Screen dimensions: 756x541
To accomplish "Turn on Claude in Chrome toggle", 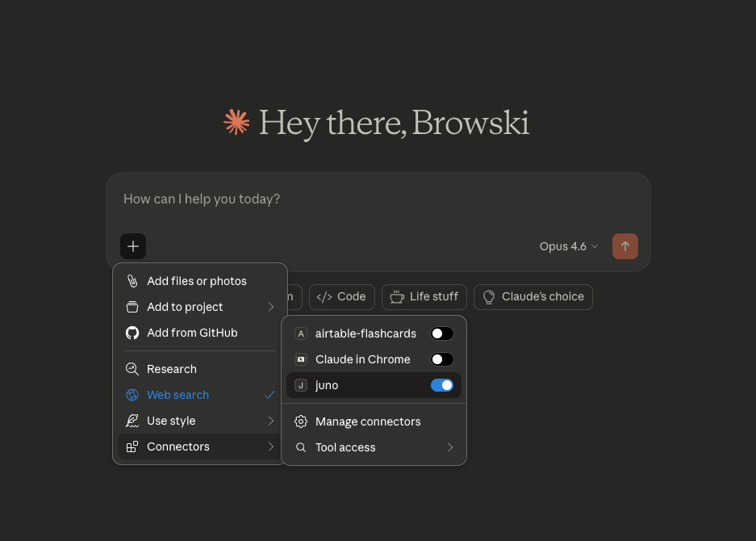I will pos(441,359).
